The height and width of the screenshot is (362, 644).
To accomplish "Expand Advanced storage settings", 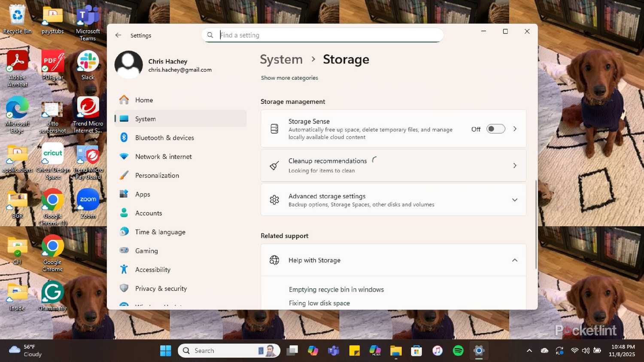I will tap(514, 200).
